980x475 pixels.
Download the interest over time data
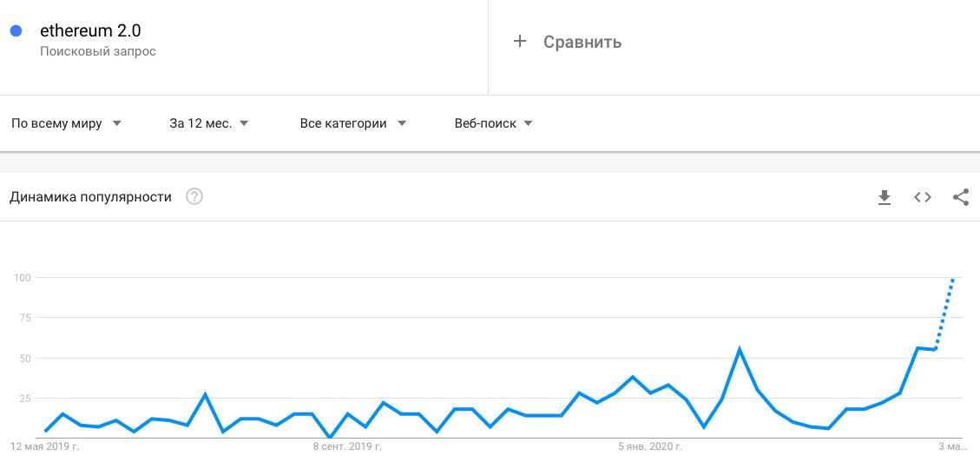884,198
